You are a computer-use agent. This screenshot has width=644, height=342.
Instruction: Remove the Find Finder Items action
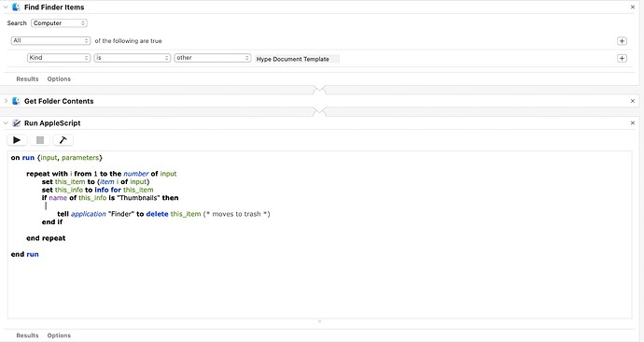tap(633, 7)
